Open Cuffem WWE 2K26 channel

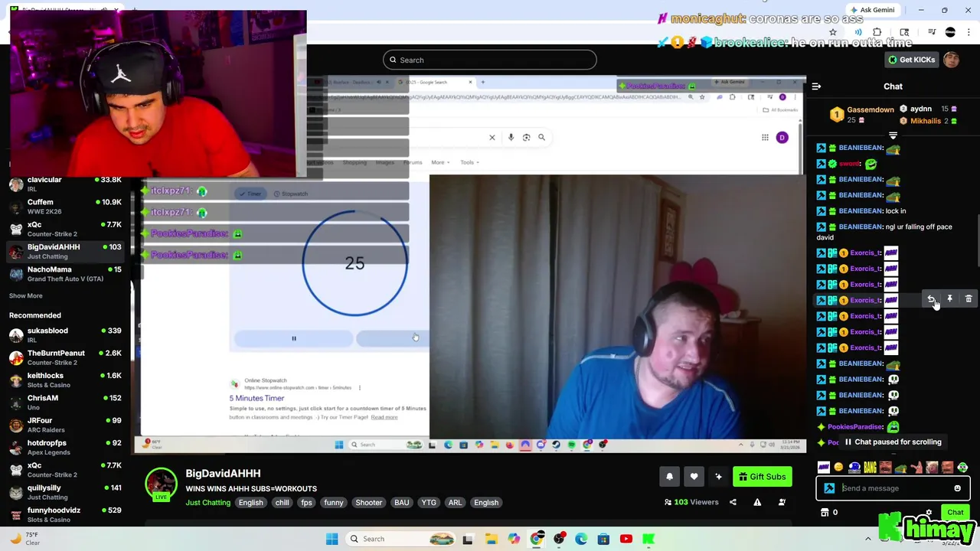pyautogui.click(x=65, y=207)
